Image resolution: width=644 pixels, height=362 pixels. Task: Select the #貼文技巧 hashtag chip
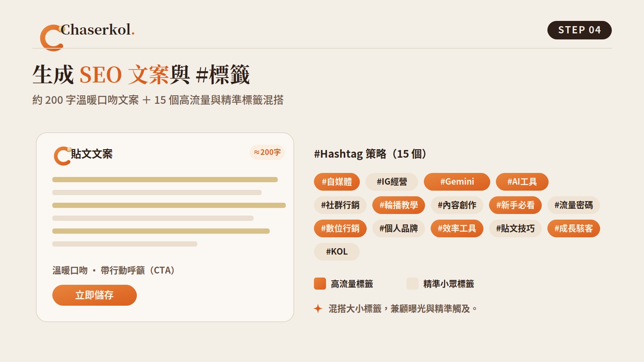pyautogui.click(x=515, y=228)
